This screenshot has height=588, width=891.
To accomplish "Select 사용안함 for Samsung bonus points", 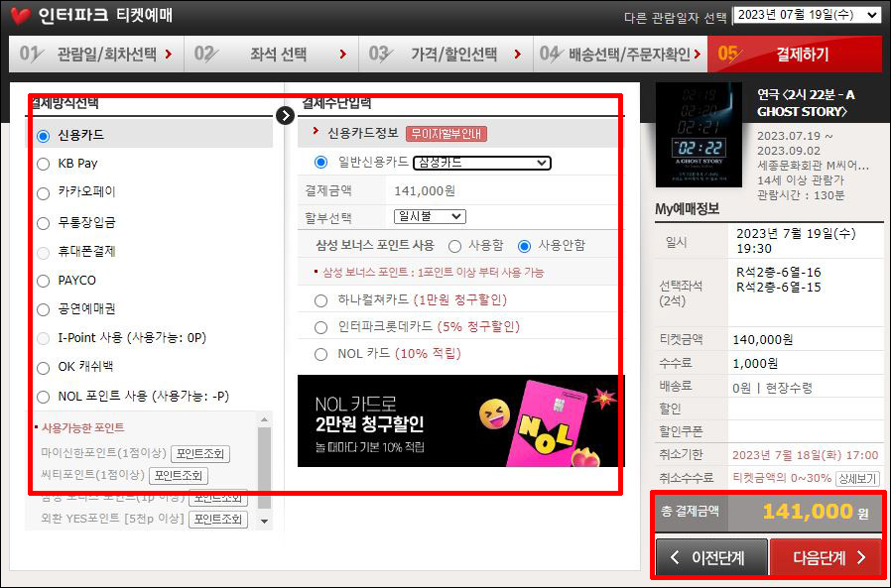I will (524, 246).
